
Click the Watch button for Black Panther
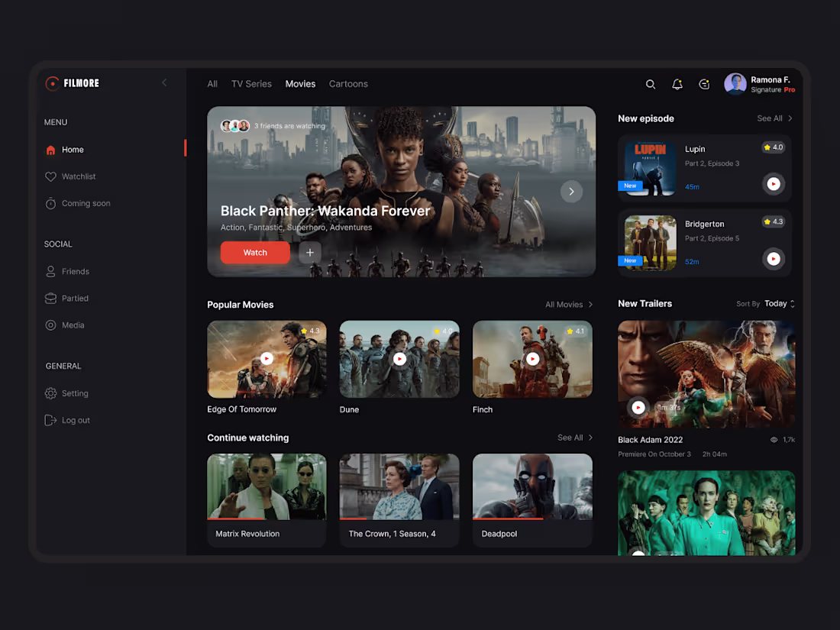coord(254,252)
